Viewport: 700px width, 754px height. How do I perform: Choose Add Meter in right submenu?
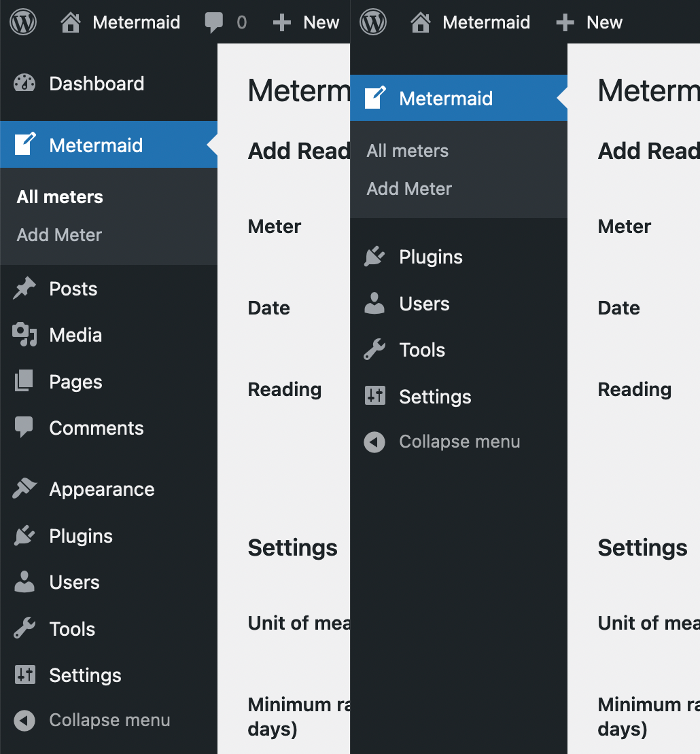(409, 189)
